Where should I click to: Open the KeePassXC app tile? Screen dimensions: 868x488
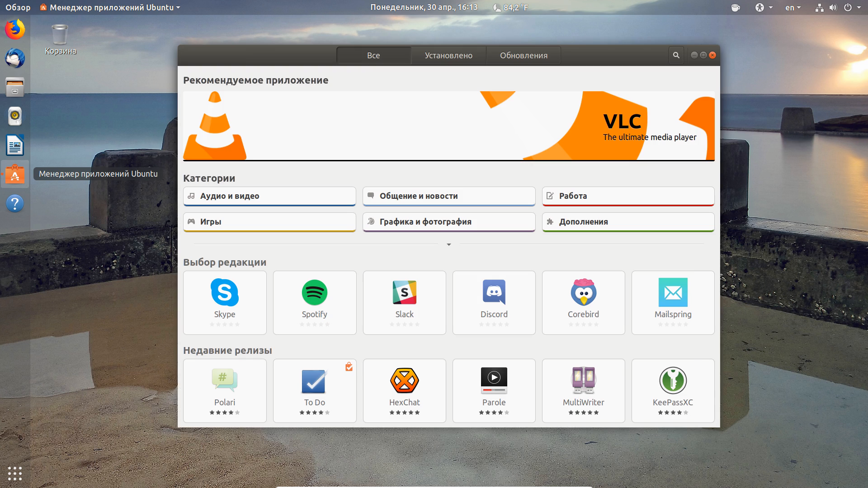tap(673, 391)
